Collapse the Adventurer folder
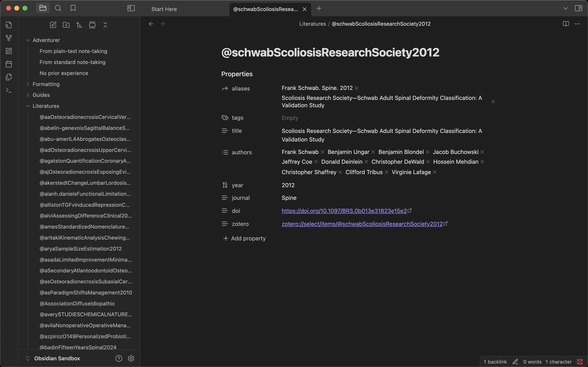 [28, 40]
